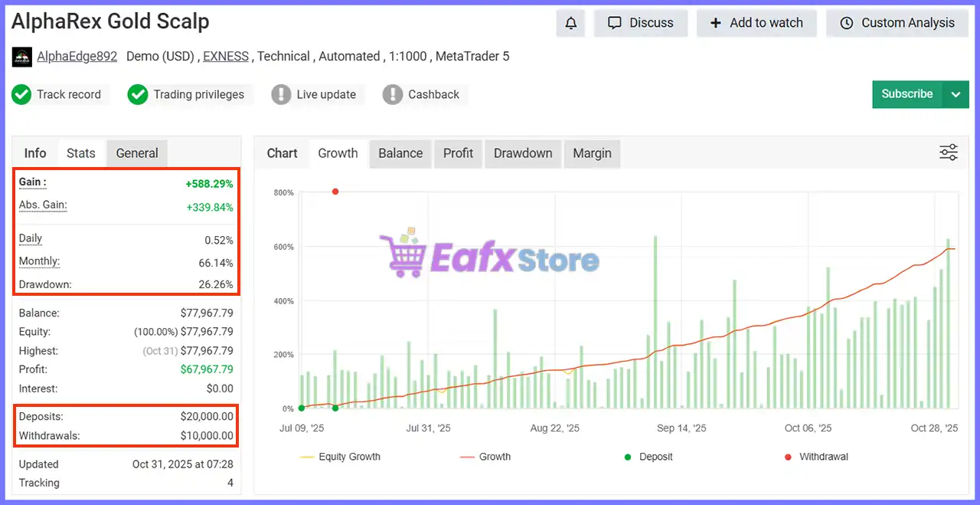
Task: Click the 26.26% drawdown value
Action: [216, 285]
